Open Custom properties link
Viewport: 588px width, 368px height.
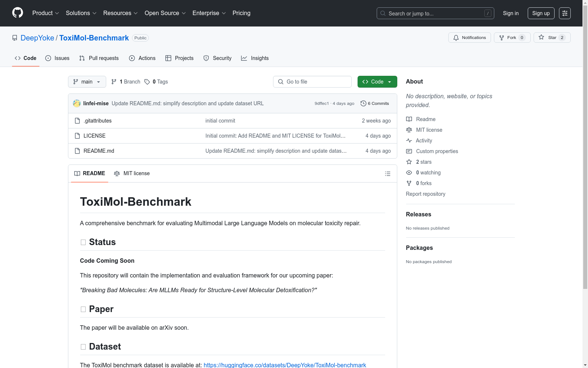pyautogui.click(x=432, y=151)
